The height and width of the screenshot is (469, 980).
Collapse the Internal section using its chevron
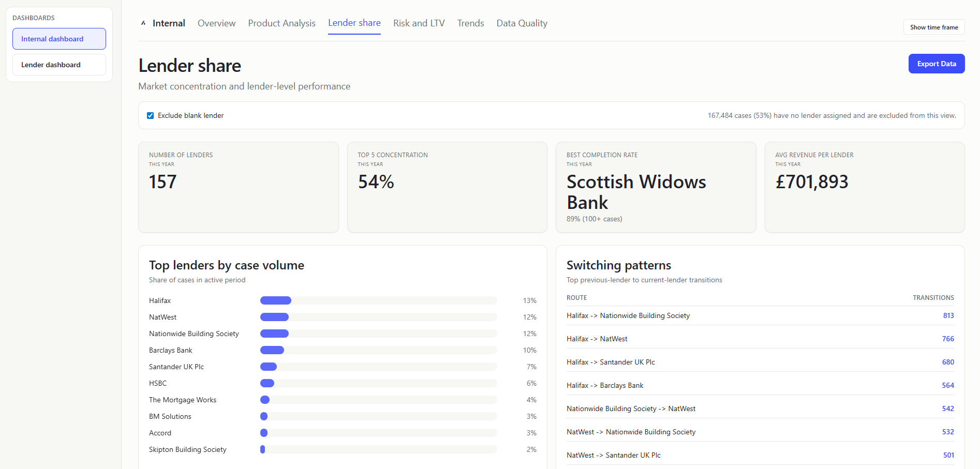pos(143,23)
